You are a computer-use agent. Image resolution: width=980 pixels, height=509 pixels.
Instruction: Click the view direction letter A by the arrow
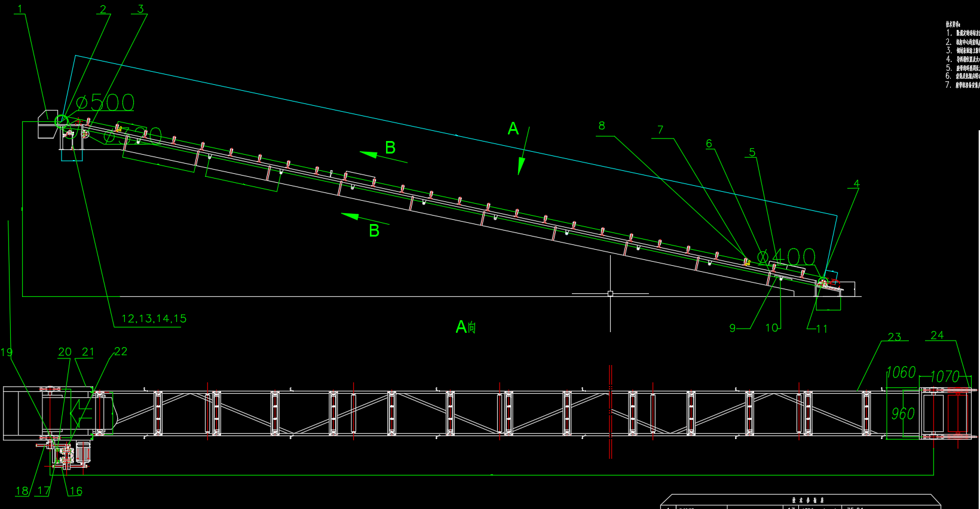pos(513,128)
